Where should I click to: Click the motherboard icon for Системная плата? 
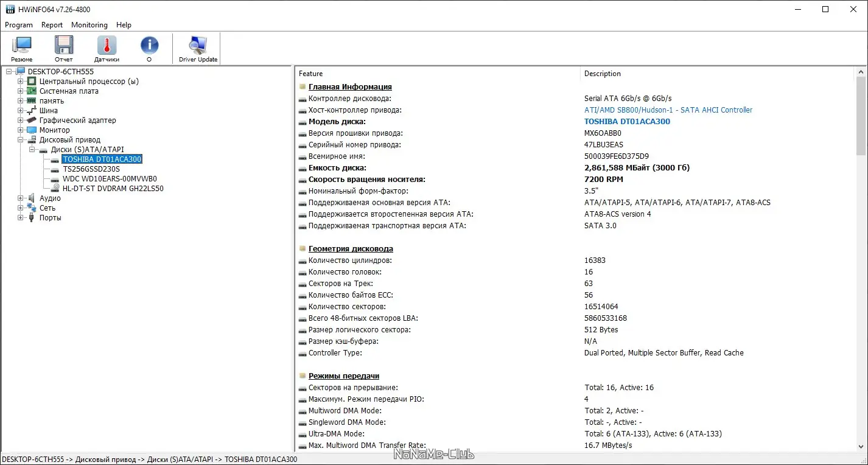coord(32,91)
